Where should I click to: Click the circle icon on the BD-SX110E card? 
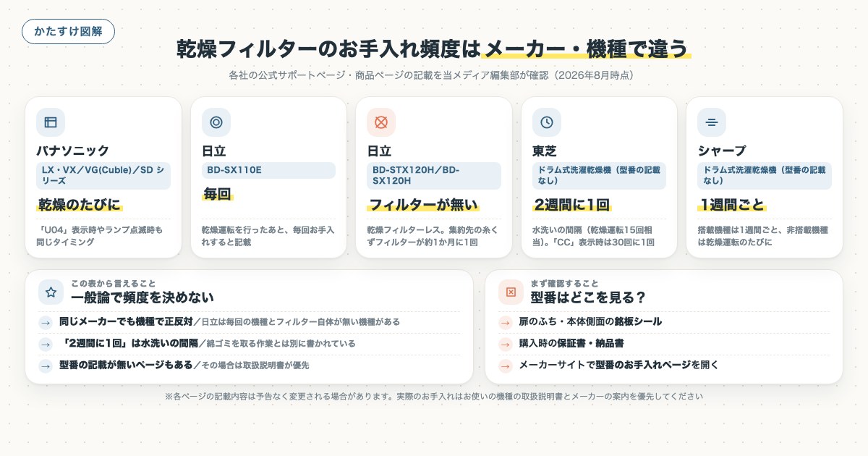tap(216, 122)
